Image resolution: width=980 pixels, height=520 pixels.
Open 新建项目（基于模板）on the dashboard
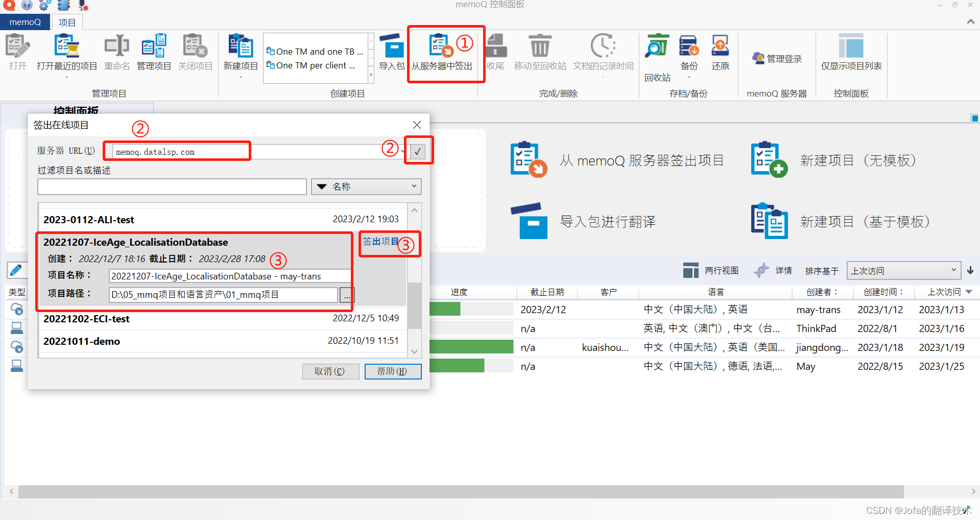864,221
